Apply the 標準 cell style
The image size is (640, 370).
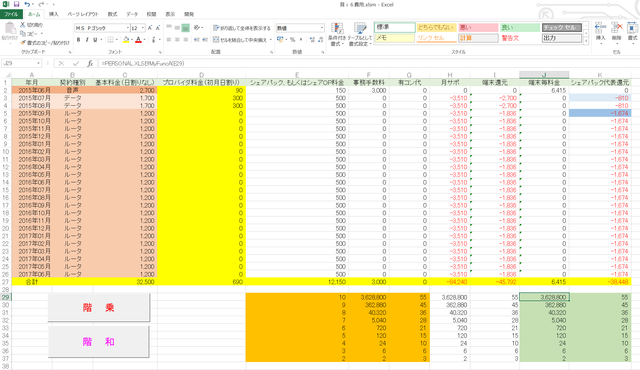pos(395,27)
